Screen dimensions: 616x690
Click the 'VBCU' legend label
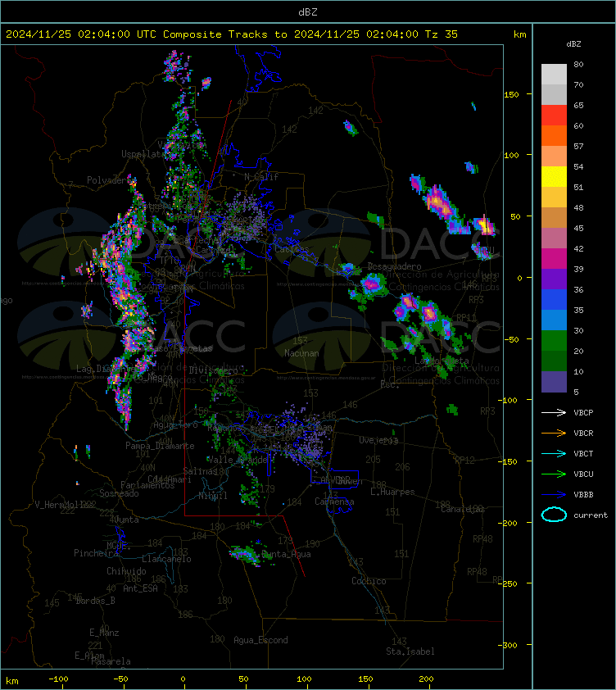pyautogui.click(x=583, y=474)
